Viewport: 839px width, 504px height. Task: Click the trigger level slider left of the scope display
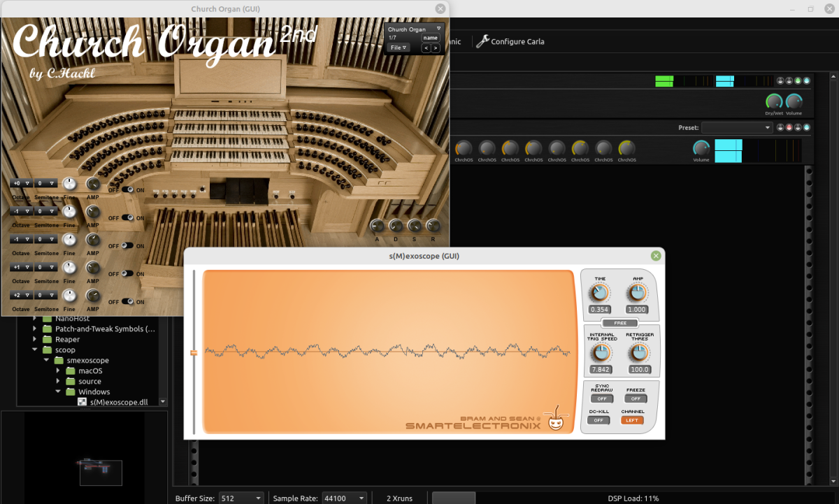click(194, 352)
